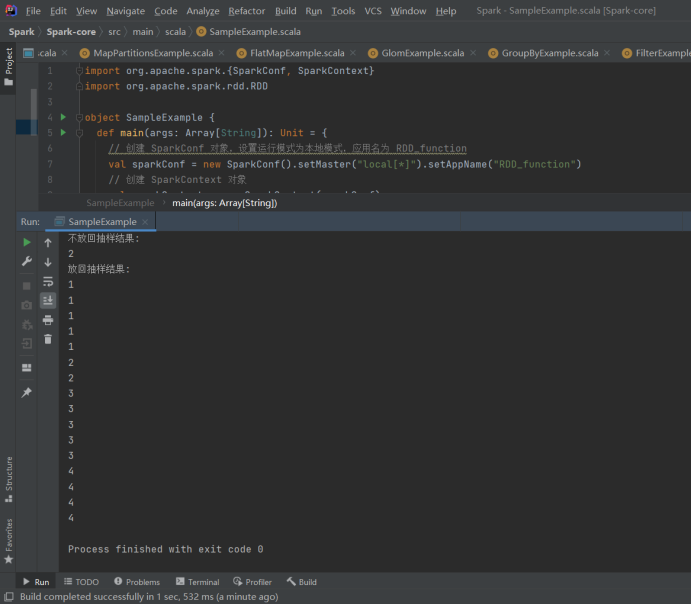Open the Analyze menu
This screenshot has height=605, width=692.
coord(203,11)
